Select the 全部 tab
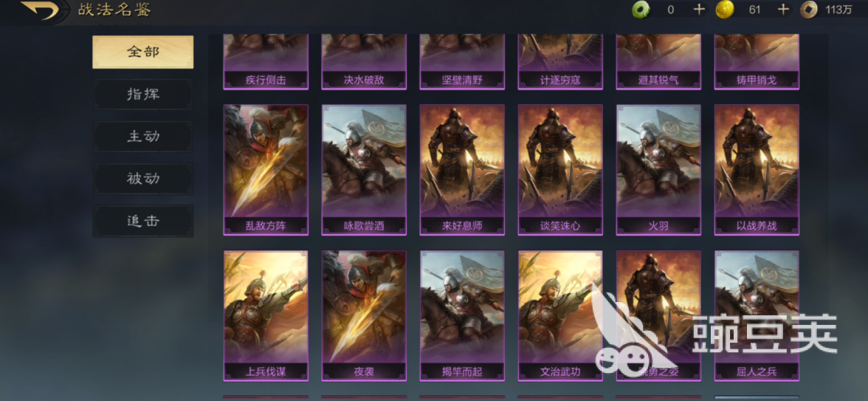The height and width of the screenshot is (401, 868). coord(143,52)
